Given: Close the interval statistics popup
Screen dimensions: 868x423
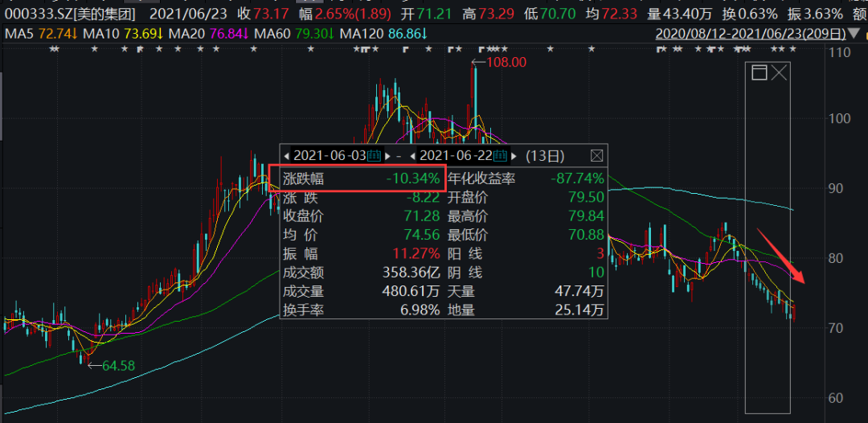Looking at the screenshot, I should (x=596, y=155).
